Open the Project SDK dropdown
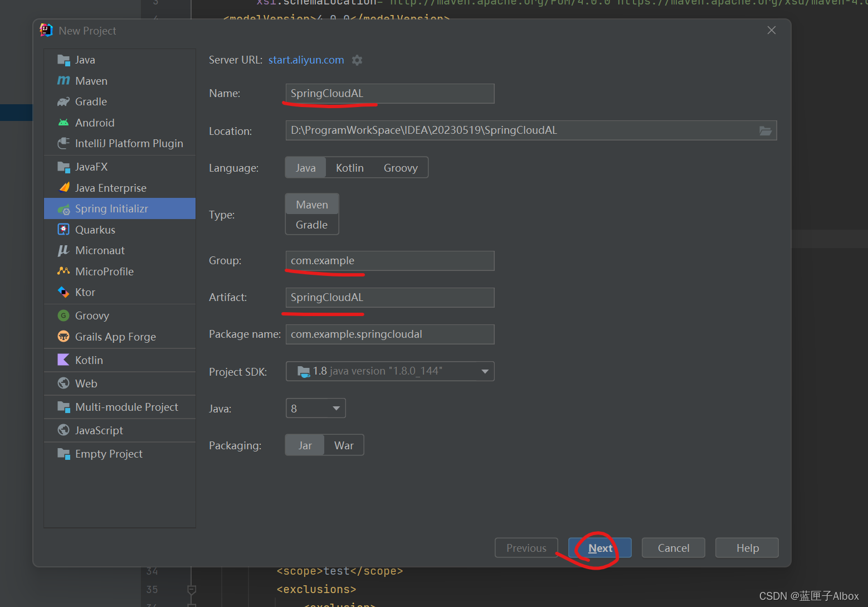Image resolution: width=868 pixels, height=607 pixels. click(x=390, y=371)
